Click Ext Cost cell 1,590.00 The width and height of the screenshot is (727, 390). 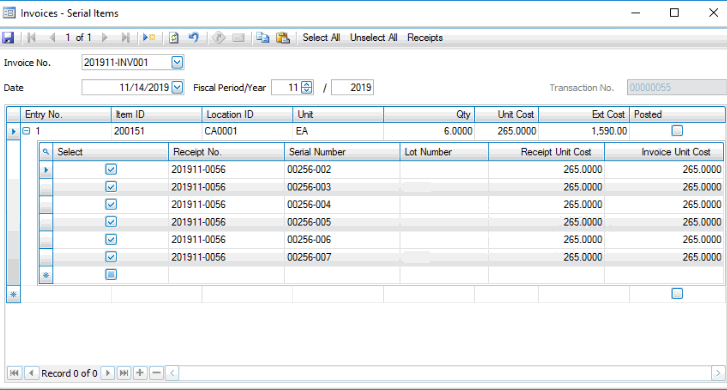(584, 131)
